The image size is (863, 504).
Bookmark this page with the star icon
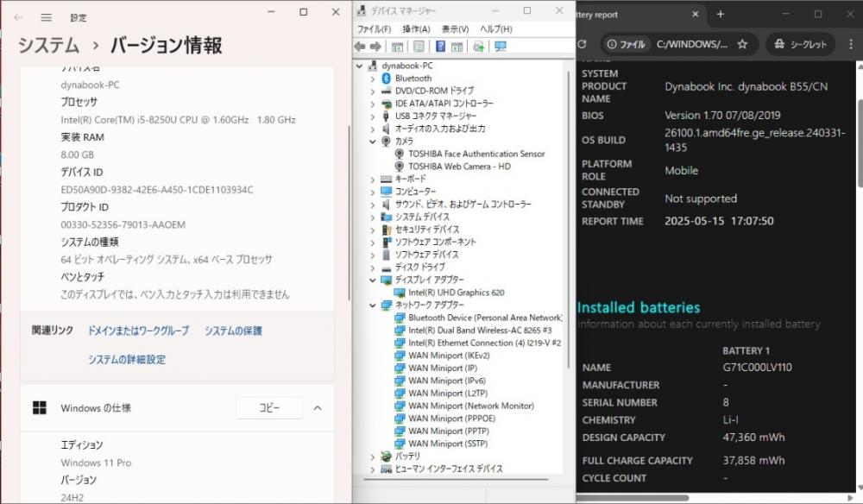click(742, 44)
